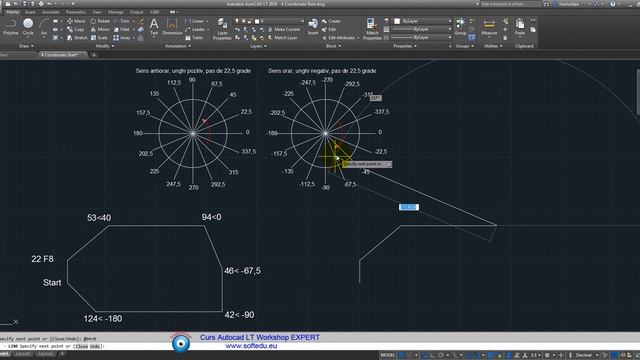Expand the Block panel
640x360 pixels.
(x=333, y=46)
